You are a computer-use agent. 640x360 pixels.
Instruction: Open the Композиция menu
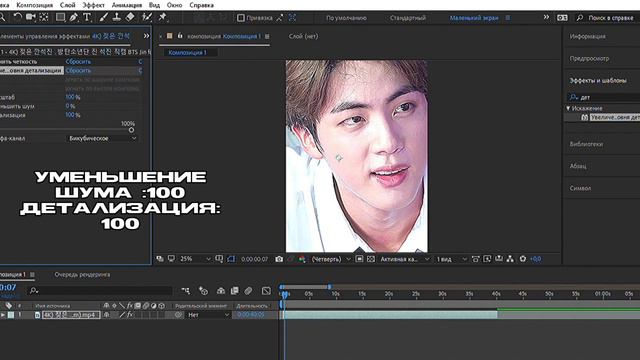tap(35, 5)
